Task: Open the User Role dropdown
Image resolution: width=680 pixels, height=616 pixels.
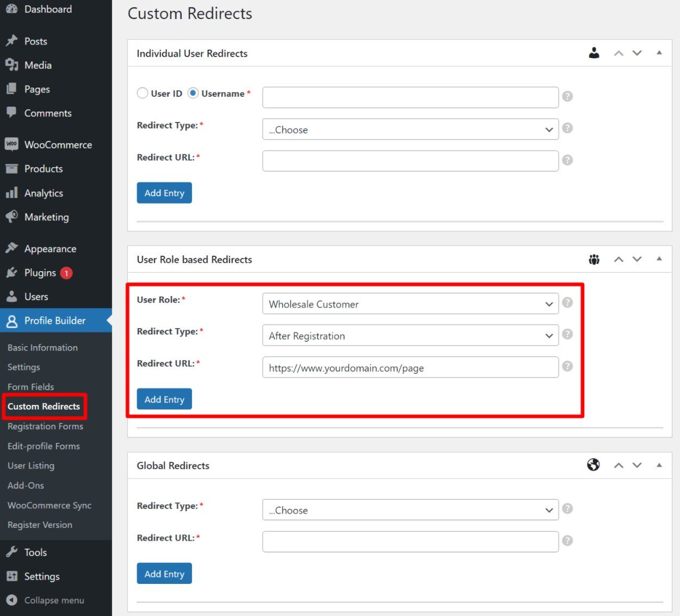Action: point(410,304)
